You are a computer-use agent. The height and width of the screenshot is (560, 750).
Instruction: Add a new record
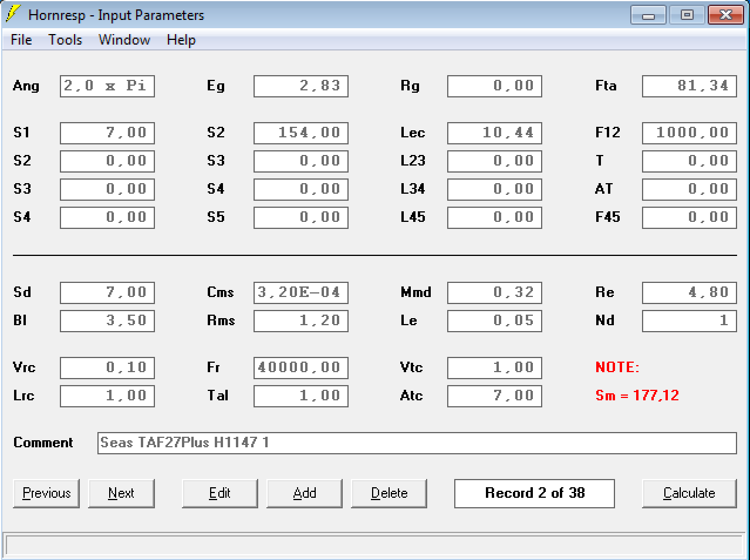(304, 493)
